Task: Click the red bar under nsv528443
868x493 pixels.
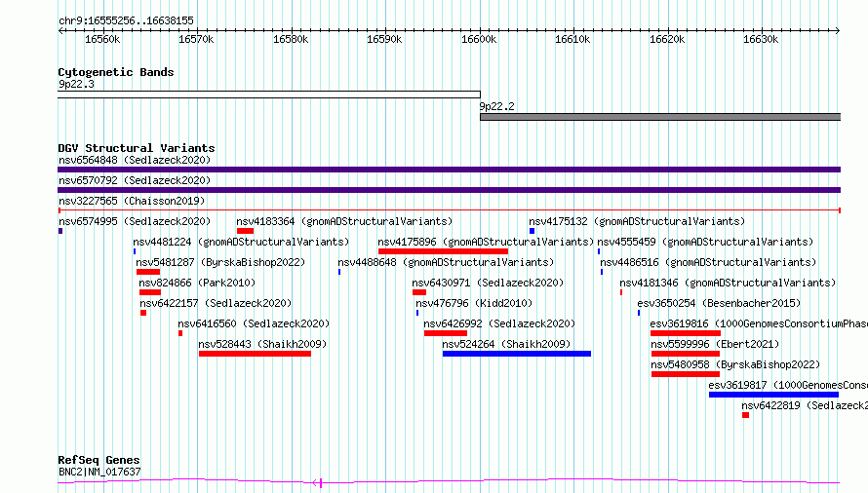Action: (255, 354)
